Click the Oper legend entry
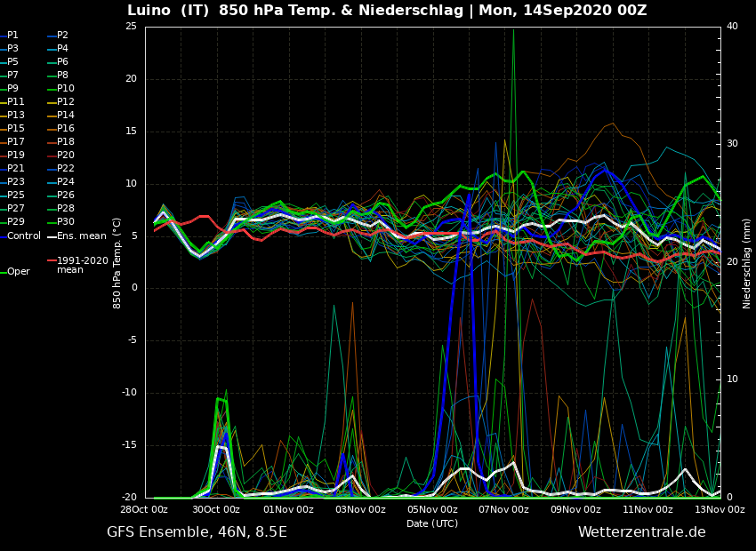This screenshot has height=551, width=756. [18, 272]
